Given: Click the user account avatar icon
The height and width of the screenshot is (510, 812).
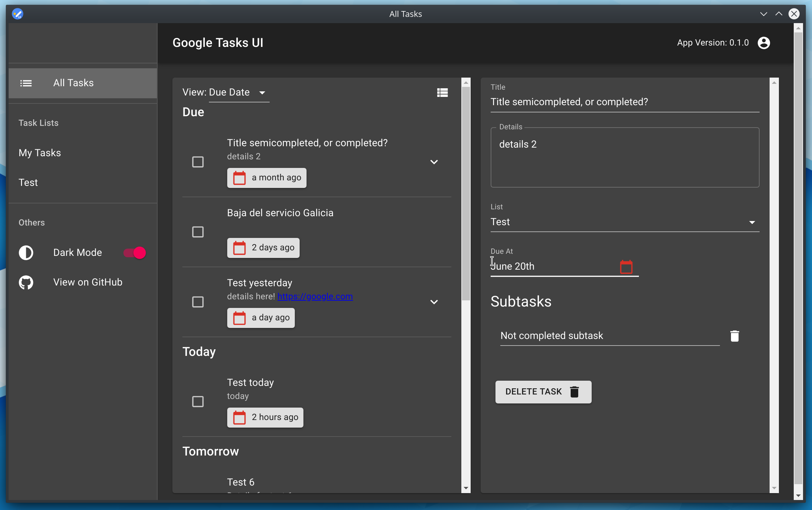Looking at the screenshot, I should [x=764, y=43].
